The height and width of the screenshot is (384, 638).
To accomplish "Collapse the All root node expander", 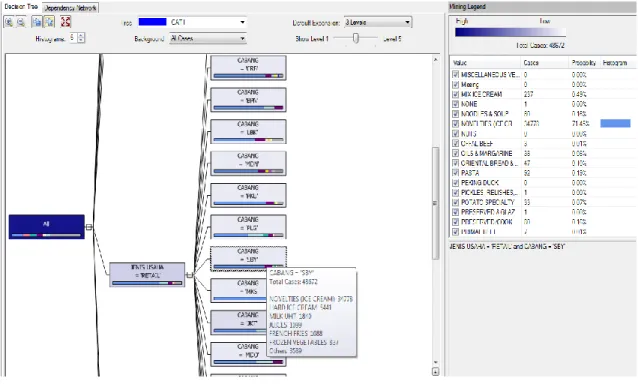I will pos(89,227).
